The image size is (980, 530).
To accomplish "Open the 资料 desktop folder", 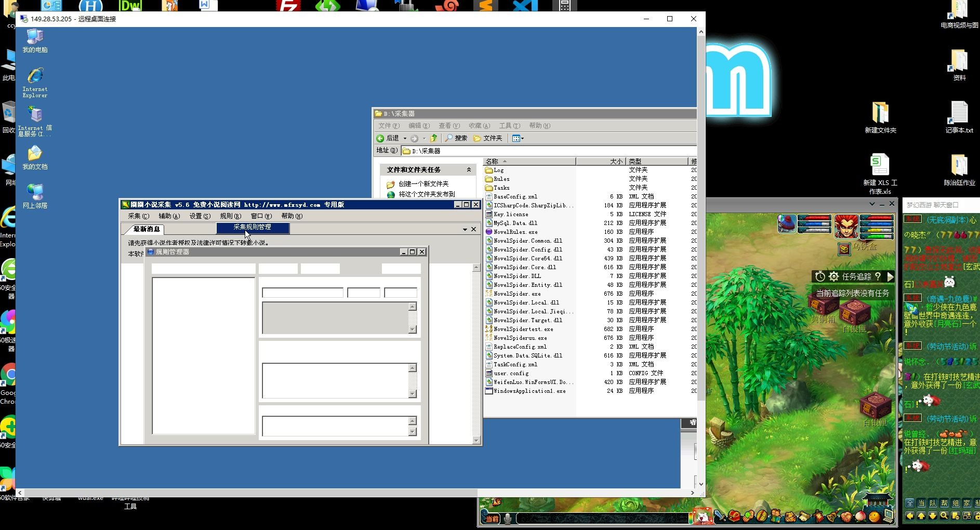I will point(959,65).
